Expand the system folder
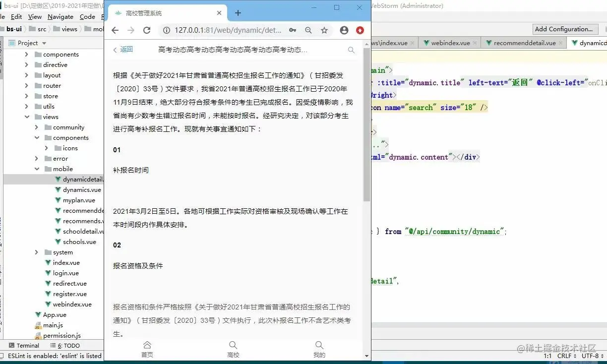 37,252
